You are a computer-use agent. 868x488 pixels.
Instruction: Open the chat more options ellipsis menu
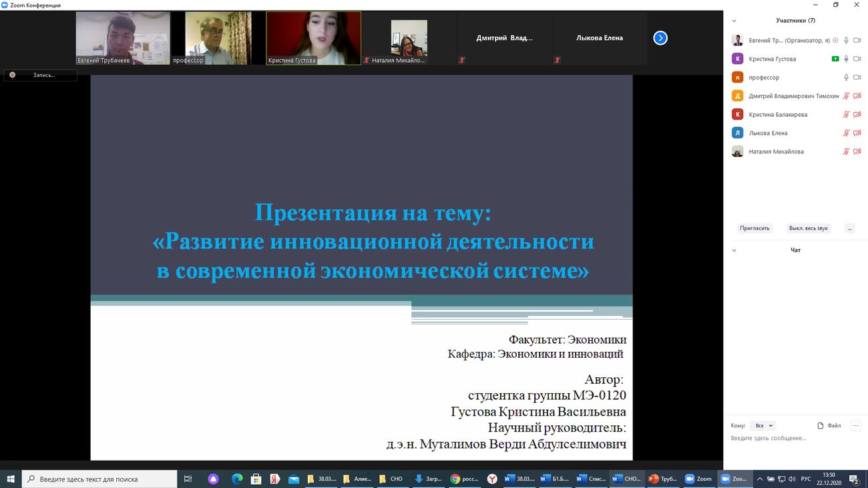pyautogui.click(x=855, y=425)
